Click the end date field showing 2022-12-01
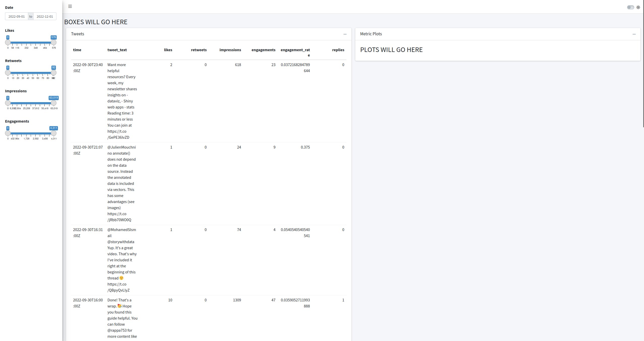Image resolution: width=644 pixels, height=341 pixels. click(45, 16)
